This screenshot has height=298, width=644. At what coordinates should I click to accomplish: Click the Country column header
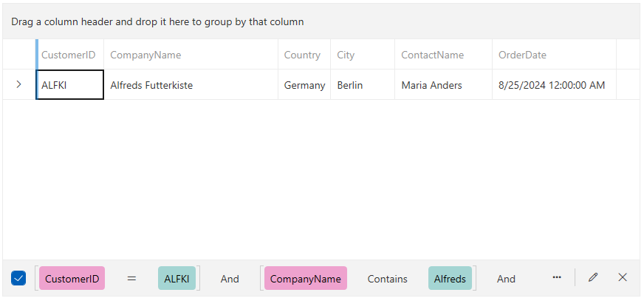302,55
